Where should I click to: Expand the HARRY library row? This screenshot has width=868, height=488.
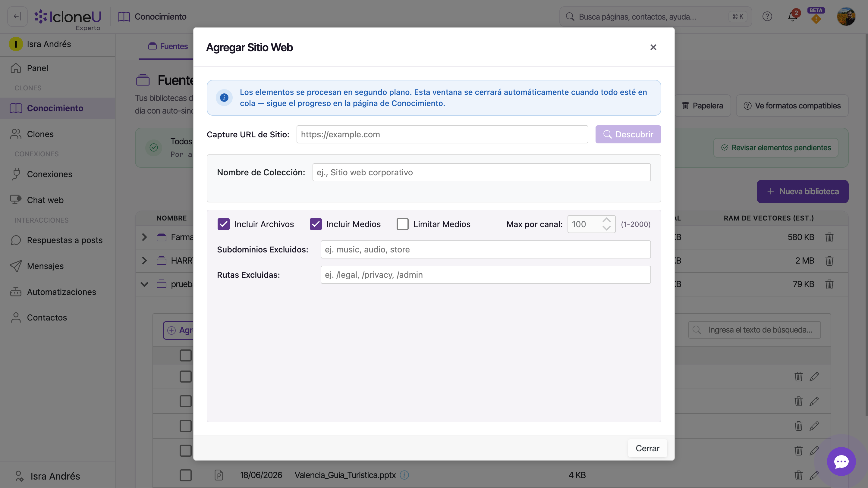[x=144, y=261]
